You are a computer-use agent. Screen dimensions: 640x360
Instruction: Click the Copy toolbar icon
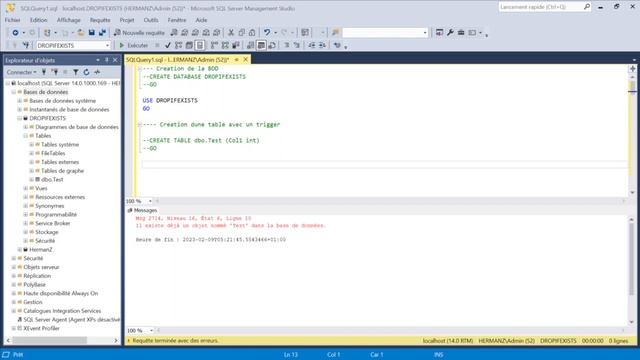(242, 33)
